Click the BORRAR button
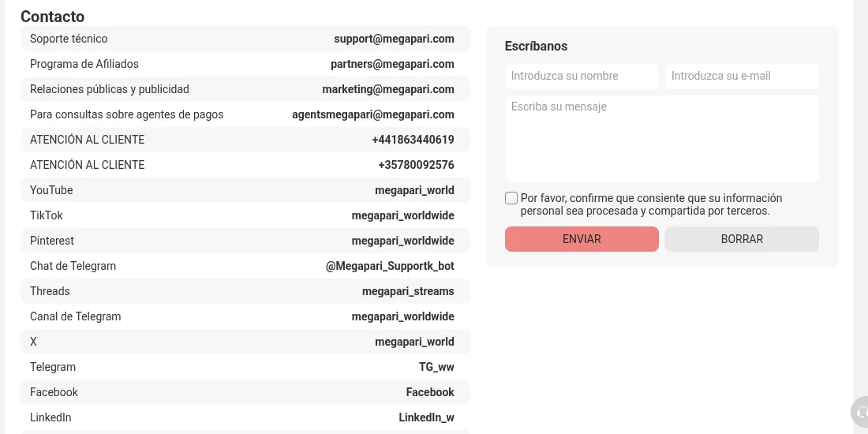 point(742,239)
